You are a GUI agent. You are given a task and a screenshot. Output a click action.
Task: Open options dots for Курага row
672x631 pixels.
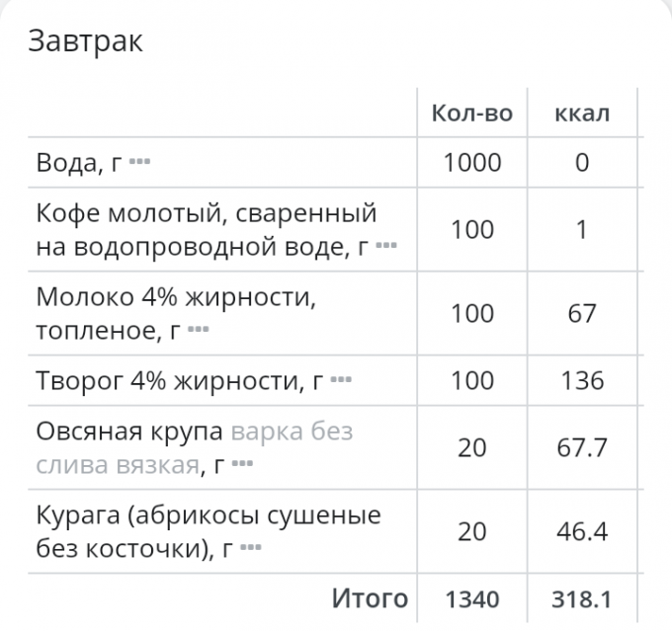click(x=251, y=547)
